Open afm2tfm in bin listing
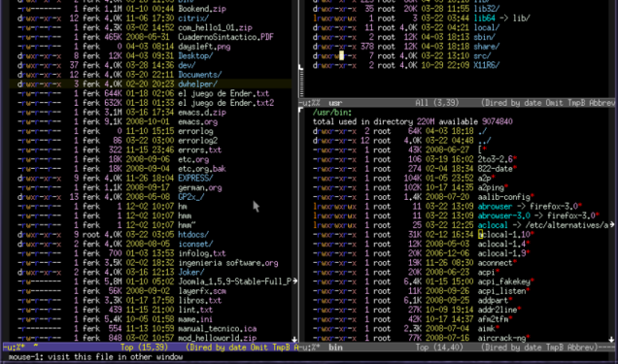 point(493,319)
